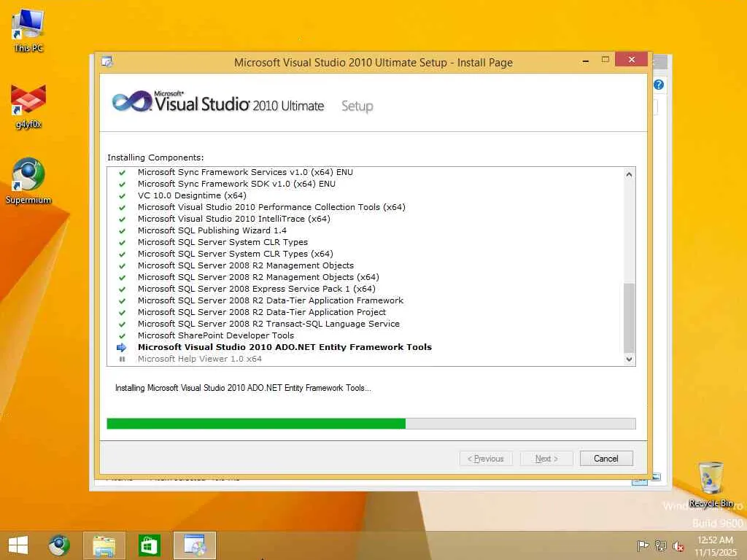
Task: Open File Explorer on the taskbar
Action: coord(104,545)
